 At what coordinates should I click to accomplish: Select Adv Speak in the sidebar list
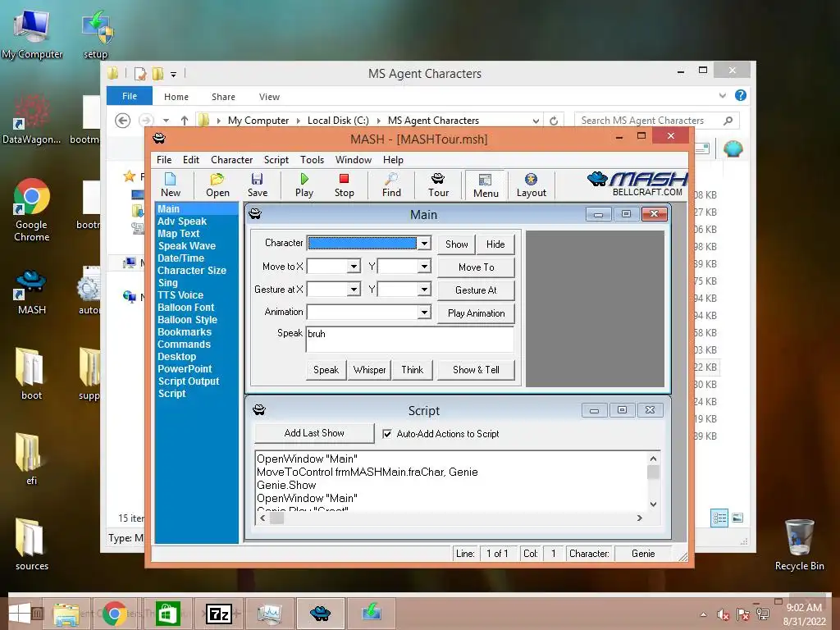(181, 221)
